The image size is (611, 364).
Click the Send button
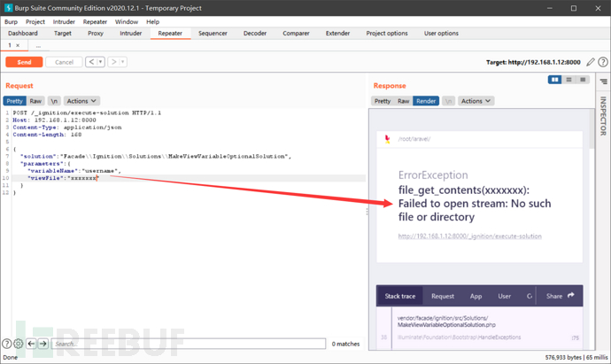tap(24, 62)
